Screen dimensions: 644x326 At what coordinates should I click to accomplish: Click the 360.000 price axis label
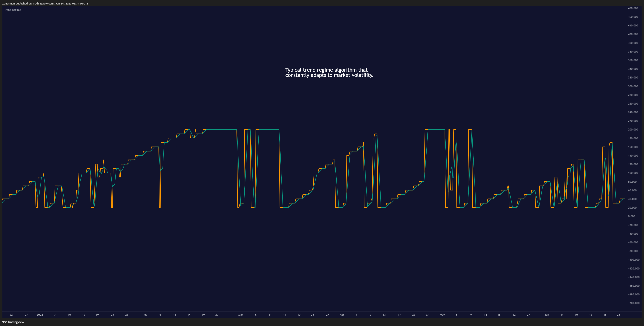[x=633, y=60]
